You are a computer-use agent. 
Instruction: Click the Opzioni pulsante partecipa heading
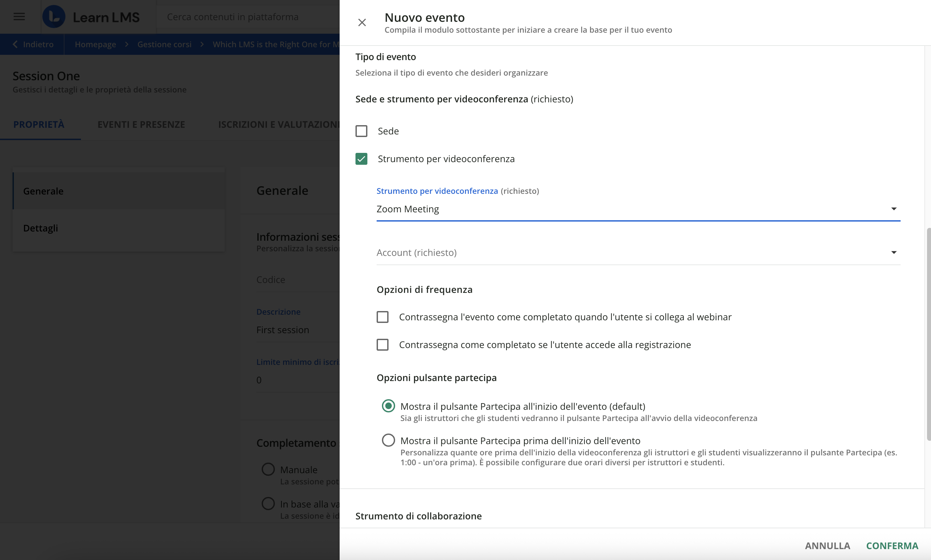436,378
